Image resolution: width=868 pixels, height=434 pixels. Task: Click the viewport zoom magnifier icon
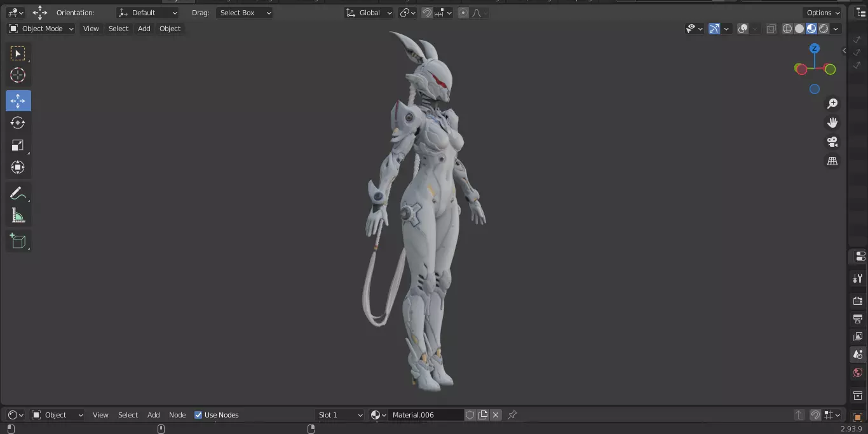tap(832, 104)
